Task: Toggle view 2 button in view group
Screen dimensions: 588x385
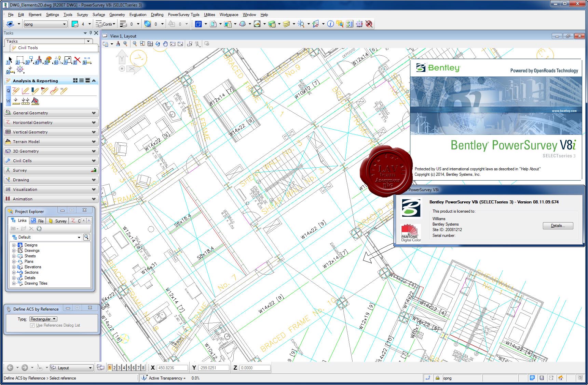Action: [114, 368]
